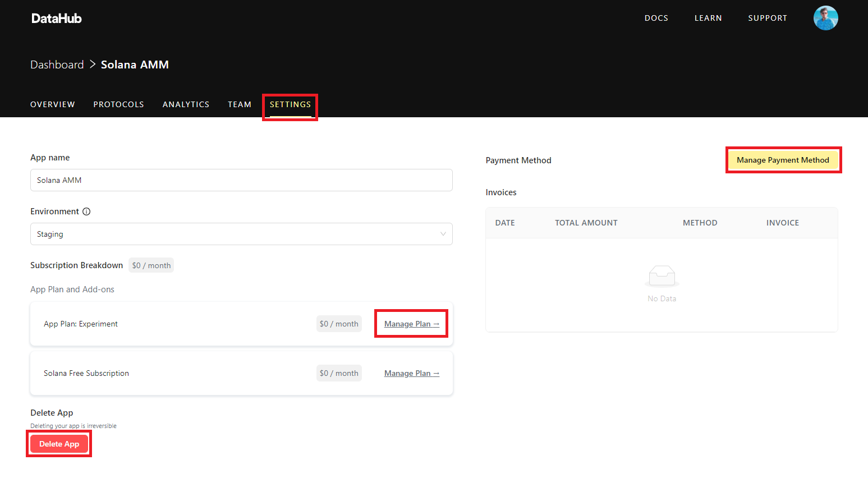Open the Learn navigation link

tap(708, 18)
